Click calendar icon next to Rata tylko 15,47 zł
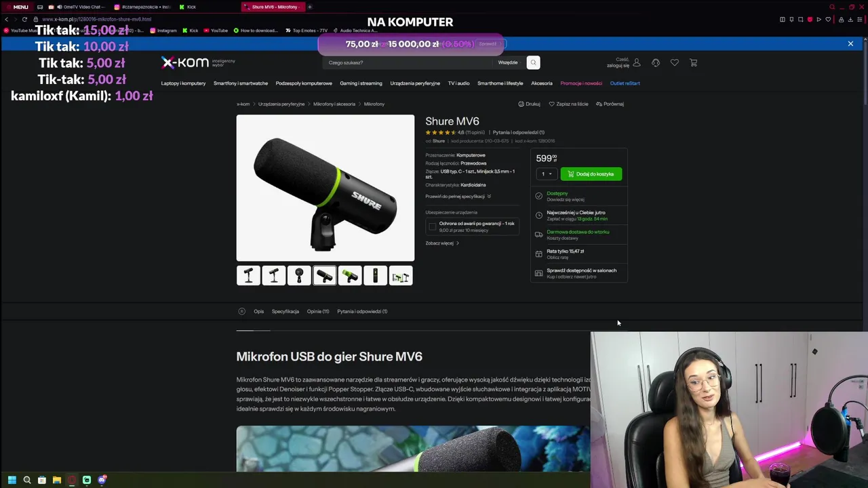 point(538,254)
